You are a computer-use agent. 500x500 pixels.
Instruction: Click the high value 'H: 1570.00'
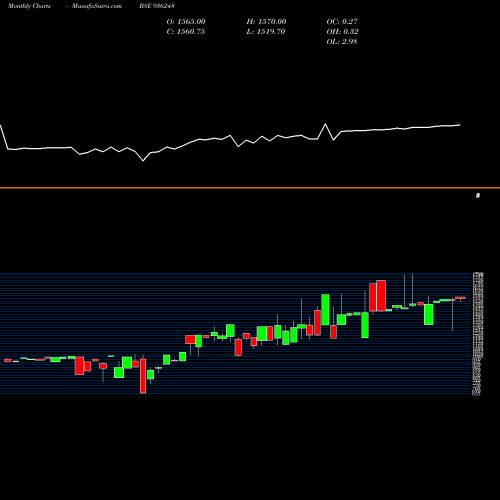pyautogui.click(x=266, y=22)
